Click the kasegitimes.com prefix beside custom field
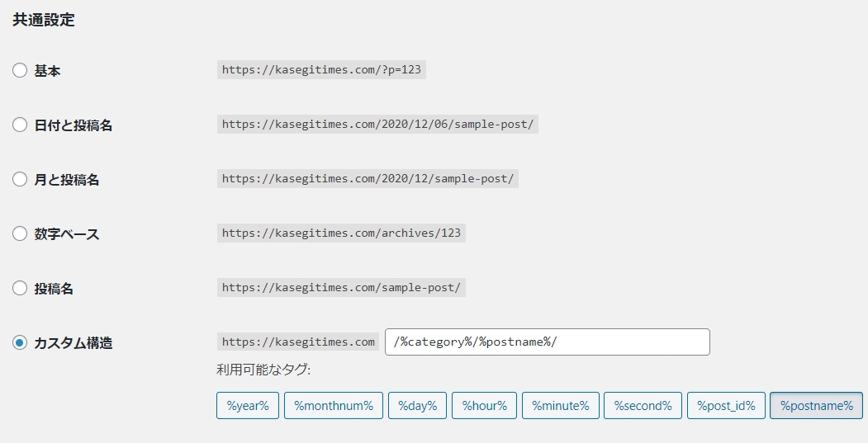 tap(298, 342)
